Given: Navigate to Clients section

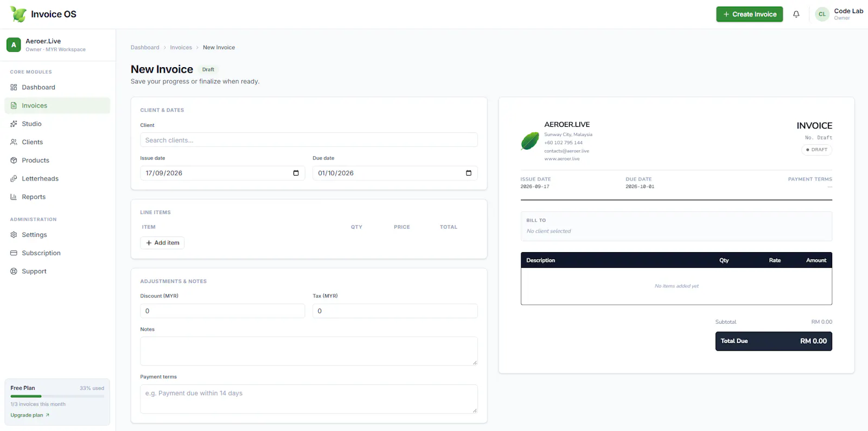Looking at the screenshot, I should point(57,142).
